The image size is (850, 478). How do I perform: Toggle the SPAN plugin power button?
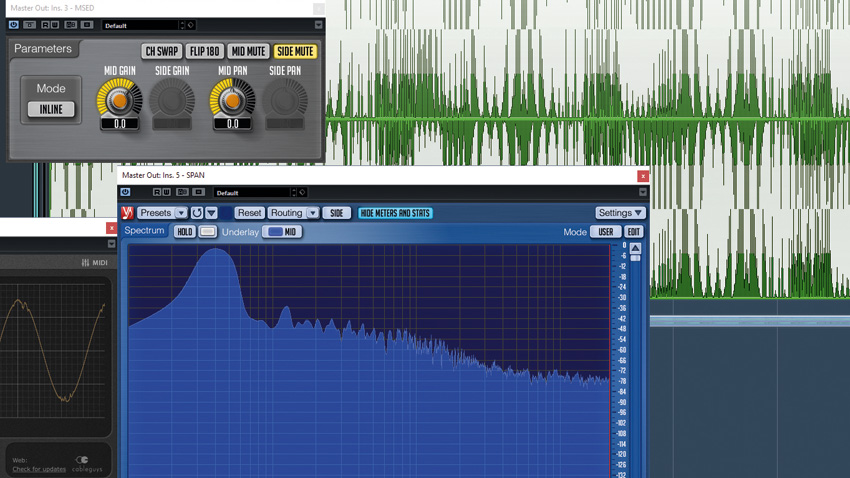pyautogui.click(x=125, y=192)
